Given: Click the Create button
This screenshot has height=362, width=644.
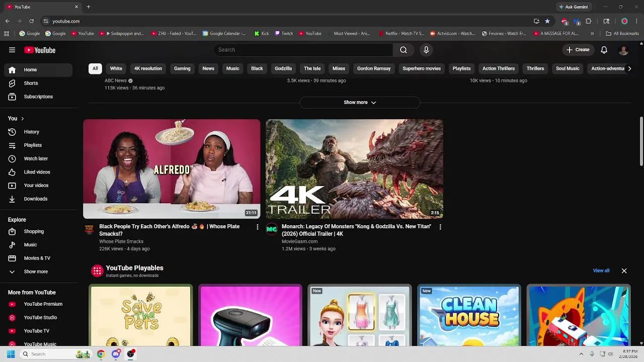Looking at the screenshot, I should [x=578, y=50].
